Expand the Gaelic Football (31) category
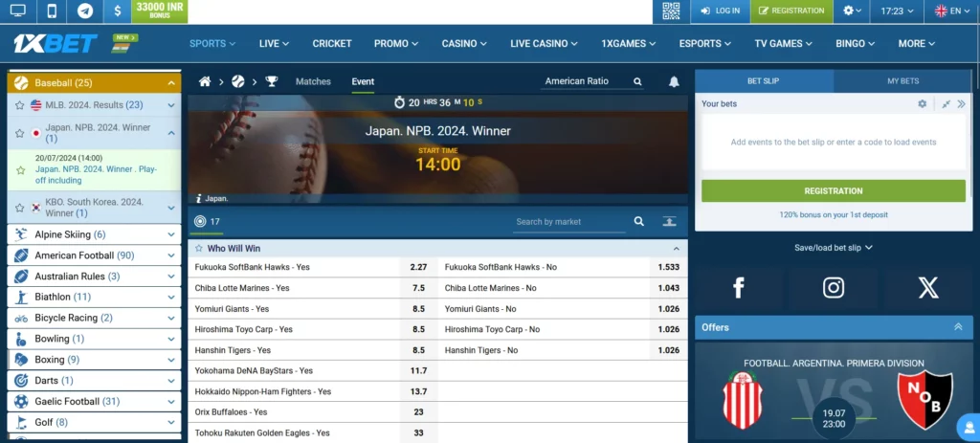Viewport: 980px width, 443px height. (x=171, y=402)
